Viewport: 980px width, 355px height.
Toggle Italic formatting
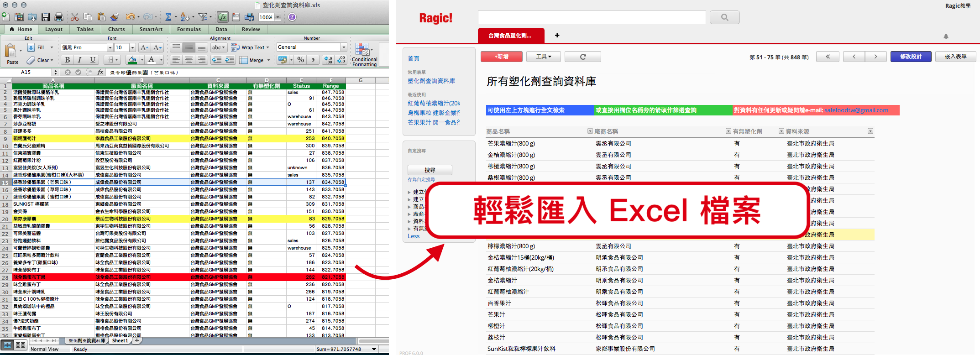pos(80,60)
